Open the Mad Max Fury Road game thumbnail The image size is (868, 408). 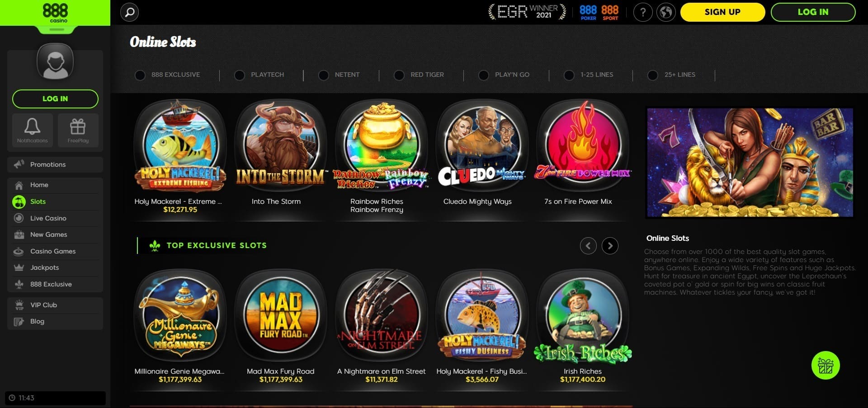click(x=281, y=316)
